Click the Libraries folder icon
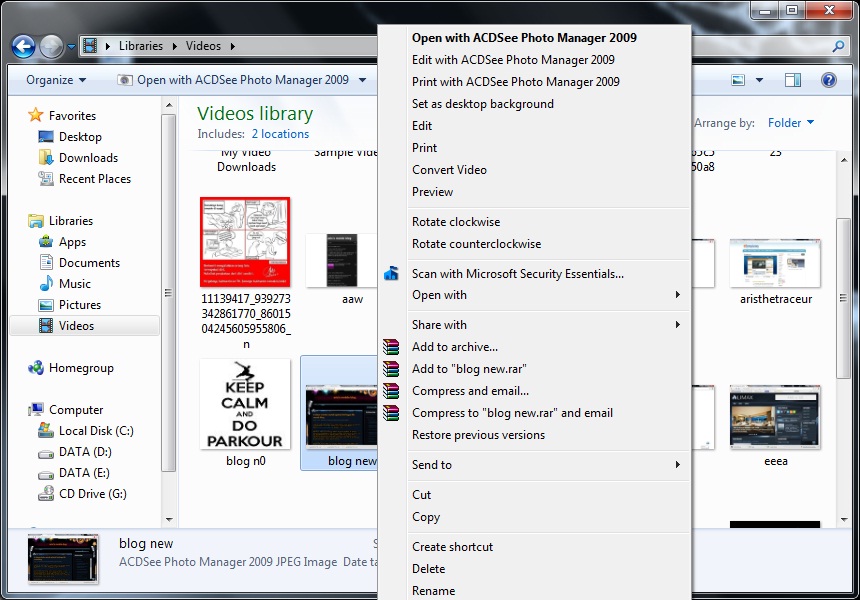Screen dimensions: 860x600 tap(36, 221)
